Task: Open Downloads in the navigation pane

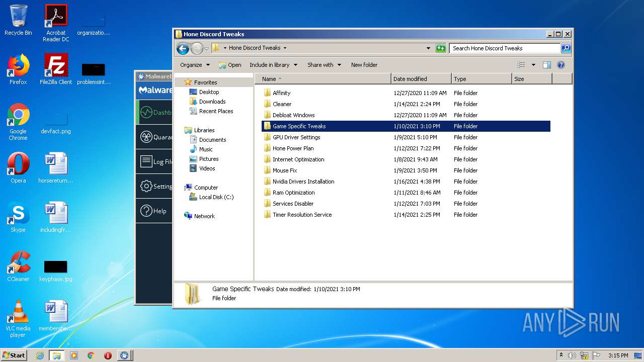Action: (x=212, y=102)
